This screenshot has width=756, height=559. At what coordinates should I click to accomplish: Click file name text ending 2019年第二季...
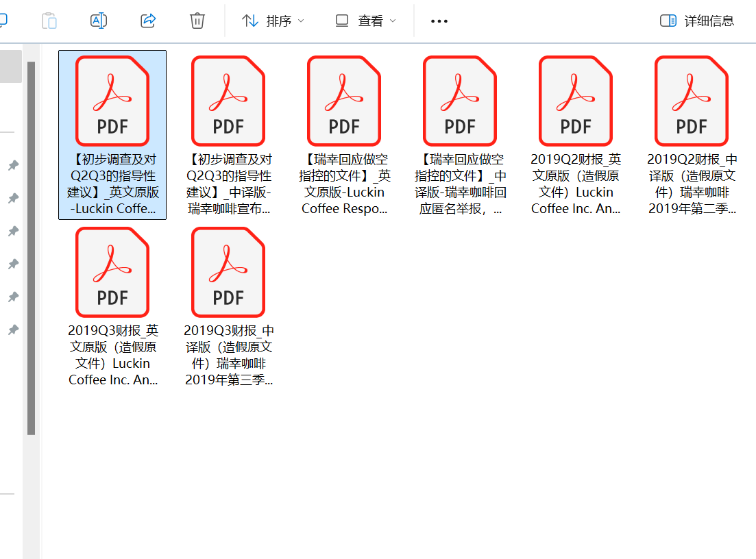coord(692,184)
